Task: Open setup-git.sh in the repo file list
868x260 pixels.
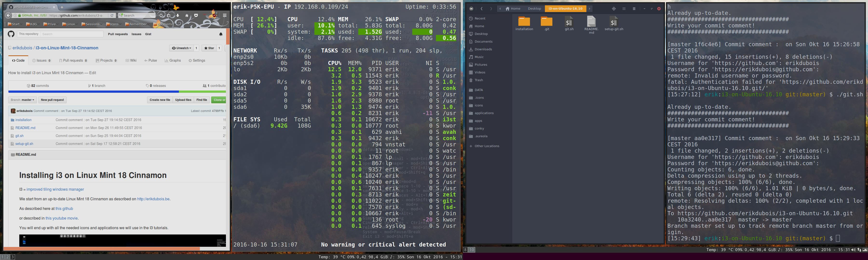Action: point(24,144)
